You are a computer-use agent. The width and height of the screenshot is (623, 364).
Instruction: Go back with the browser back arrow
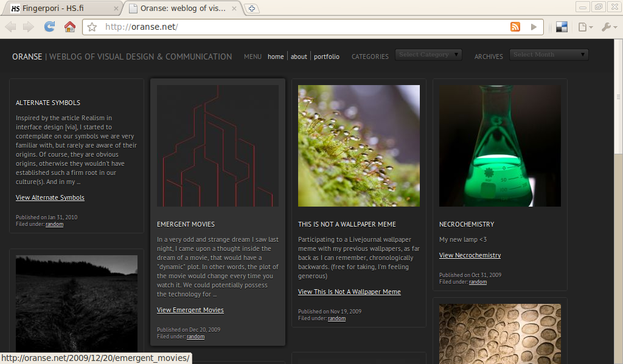[11, 27]
